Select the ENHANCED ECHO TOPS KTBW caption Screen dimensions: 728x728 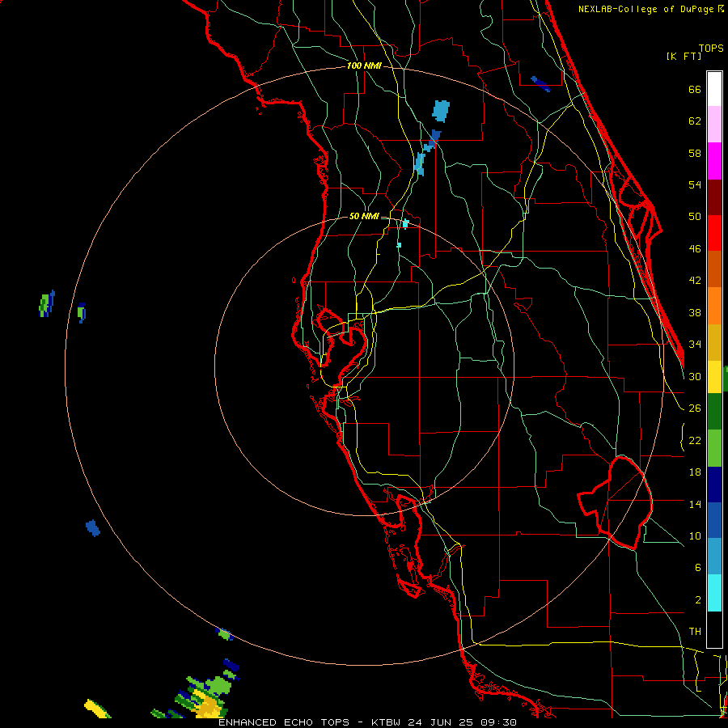pos(367,722)
